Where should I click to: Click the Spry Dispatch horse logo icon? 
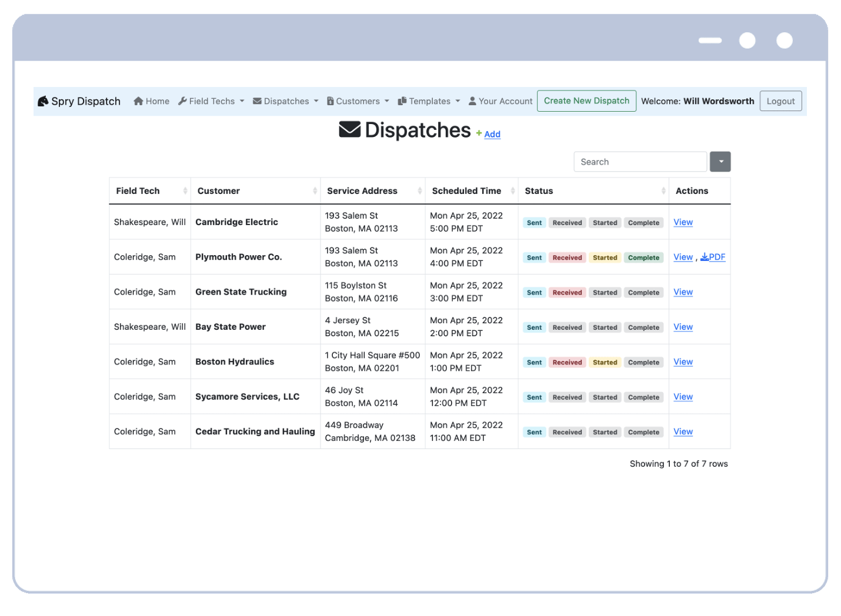tap(43, 101)
